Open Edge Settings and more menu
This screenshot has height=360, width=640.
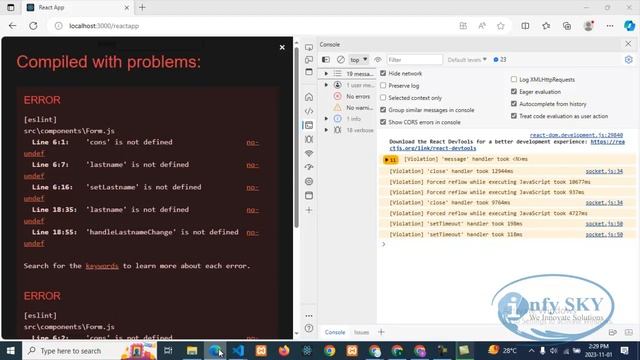(610, 26)
